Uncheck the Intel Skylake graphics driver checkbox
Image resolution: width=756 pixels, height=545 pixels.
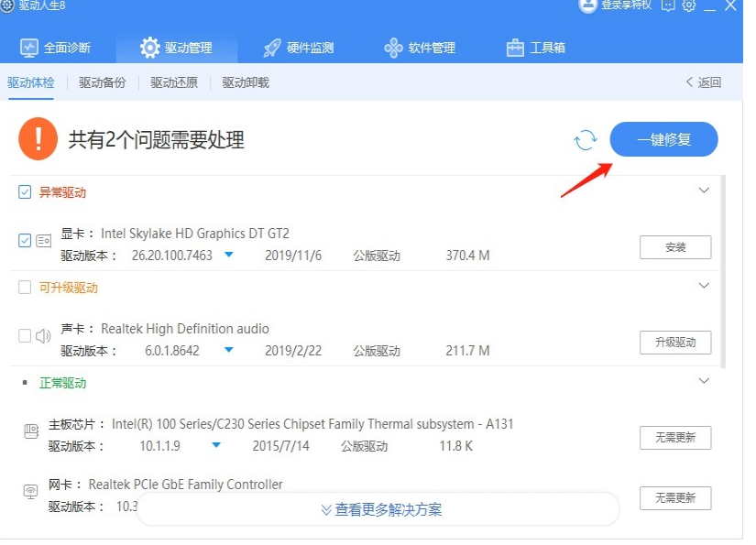coord(25,241)
